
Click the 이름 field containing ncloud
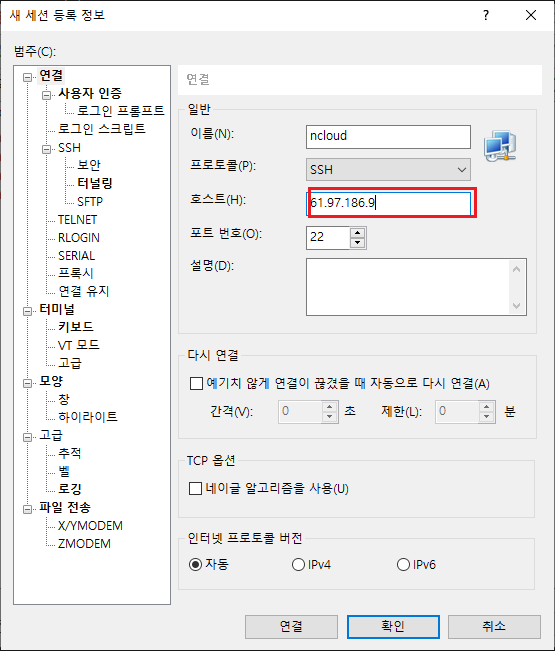(388, 137)
